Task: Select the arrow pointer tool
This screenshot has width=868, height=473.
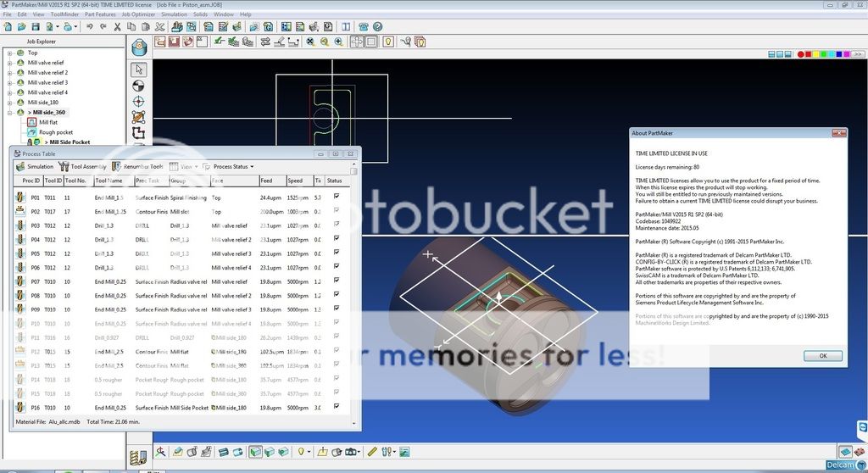Action: coord(139,70)
